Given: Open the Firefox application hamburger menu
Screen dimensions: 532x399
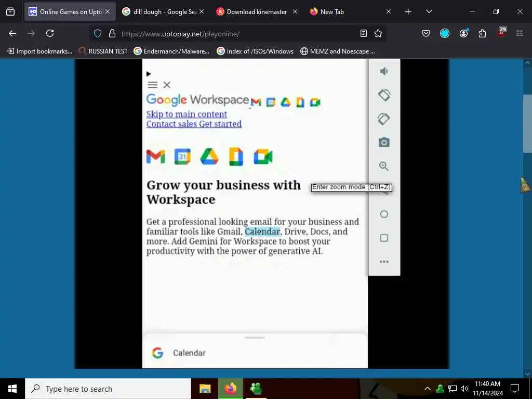Looking at the screenshot, I should pos(520,33).
